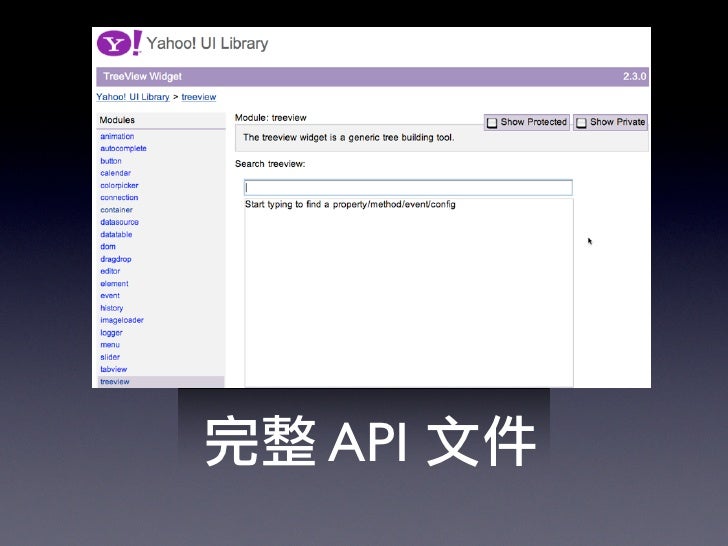Open the container module link
Screen dimensions: 728x546
point(117,210)
